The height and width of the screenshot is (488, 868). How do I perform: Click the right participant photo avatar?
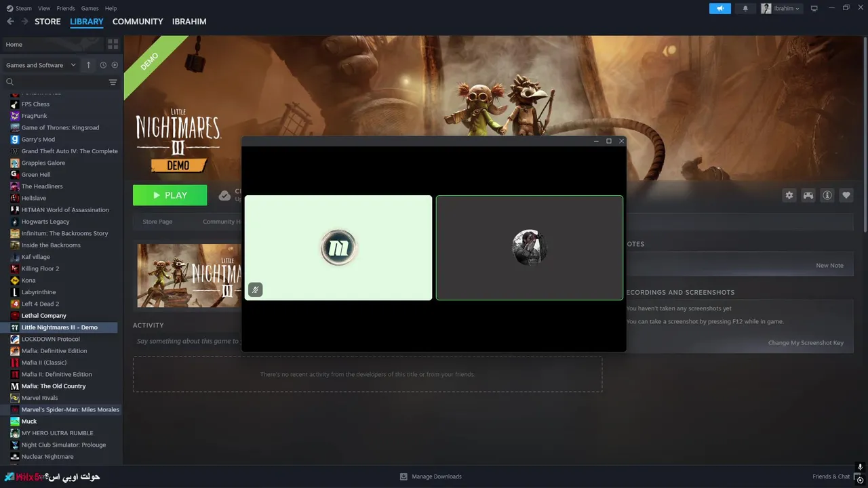pyautogui.click(x=530, y=248)
